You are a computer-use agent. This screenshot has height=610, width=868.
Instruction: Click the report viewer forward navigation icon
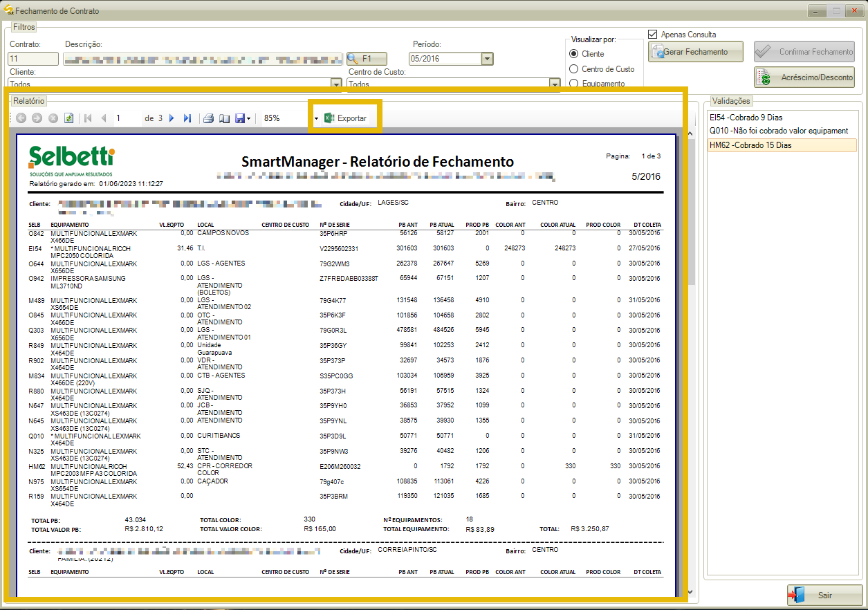click(37, 118)
